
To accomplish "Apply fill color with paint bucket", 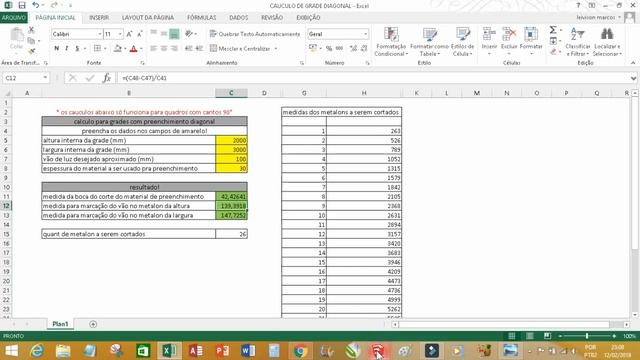I will click(x=118, y=49).
